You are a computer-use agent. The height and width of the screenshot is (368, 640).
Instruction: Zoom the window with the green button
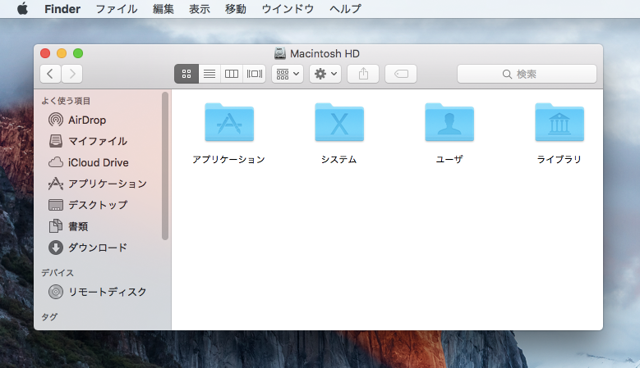pyautogui.click(x=78, y=53)
